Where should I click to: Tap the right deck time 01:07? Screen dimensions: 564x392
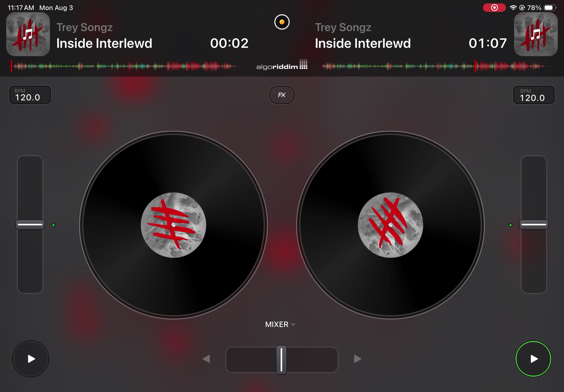[488, 43]
